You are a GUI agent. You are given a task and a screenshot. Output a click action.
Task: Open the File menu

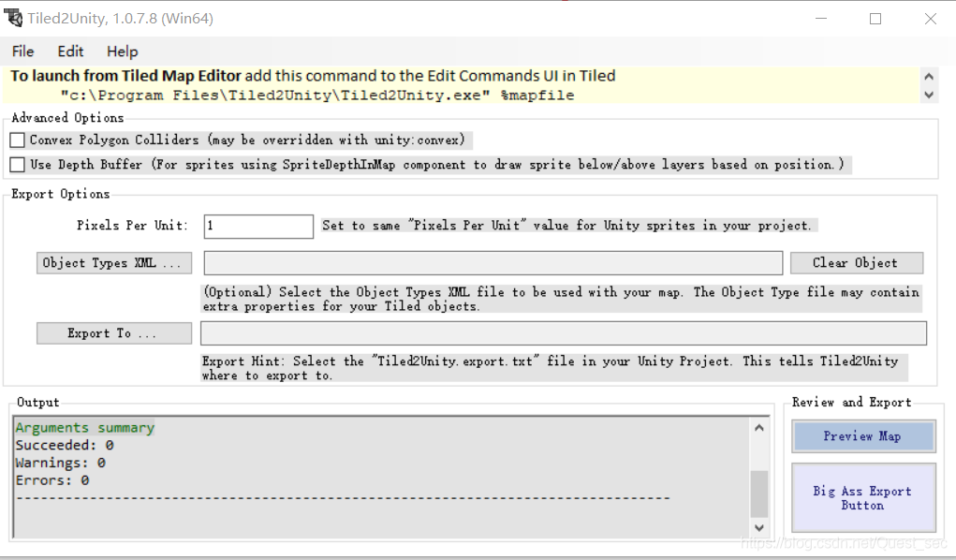click(23, 52)
